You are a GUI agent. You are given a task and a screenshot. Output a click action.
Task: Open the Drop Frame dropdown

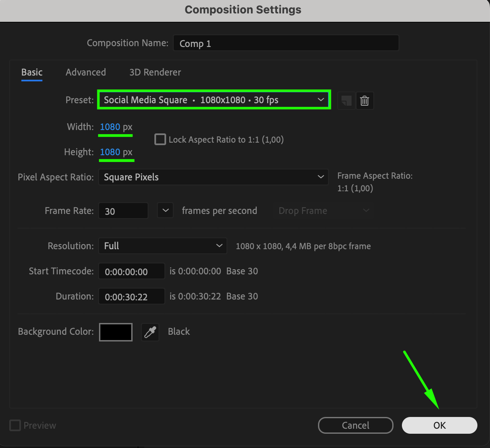324,211
